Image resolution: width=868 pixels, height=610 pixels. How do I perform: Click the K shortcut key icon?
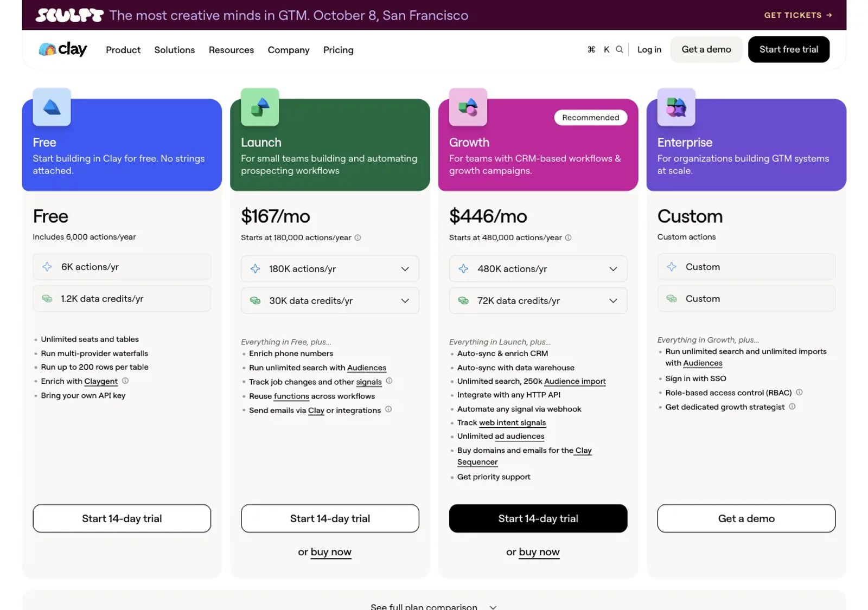coord(607,49)
